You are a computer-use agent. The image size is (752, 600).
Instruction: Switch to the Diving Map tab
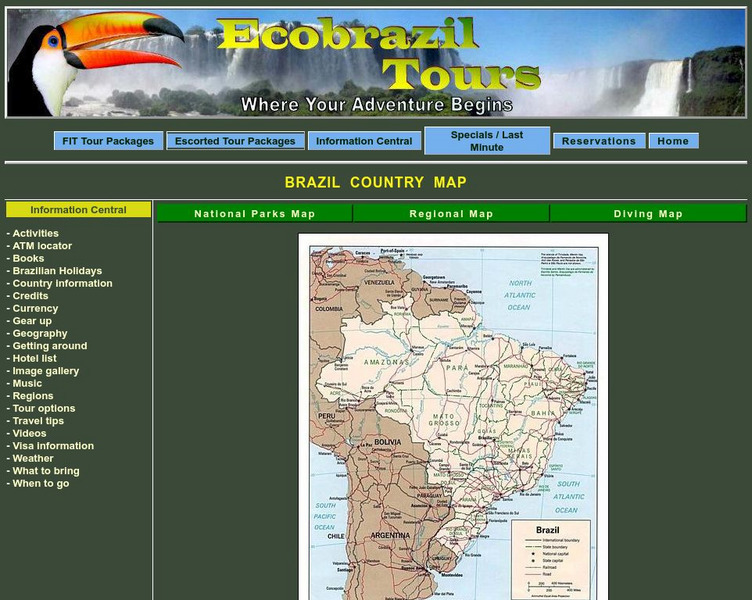(x=648, y=213)
